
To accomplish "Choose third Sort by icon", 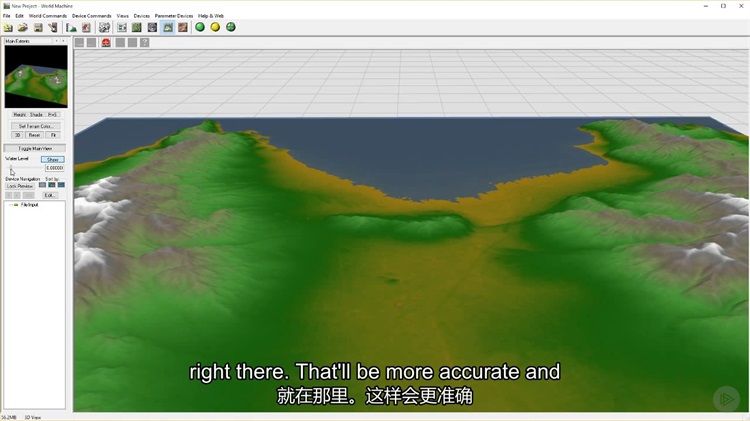I will [61, 185].
